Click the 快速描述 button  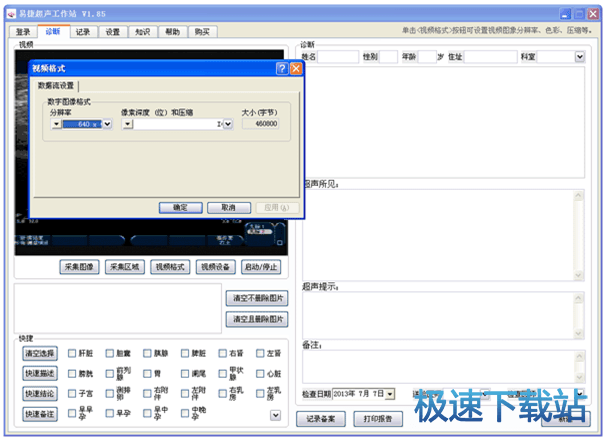(40, 374)
